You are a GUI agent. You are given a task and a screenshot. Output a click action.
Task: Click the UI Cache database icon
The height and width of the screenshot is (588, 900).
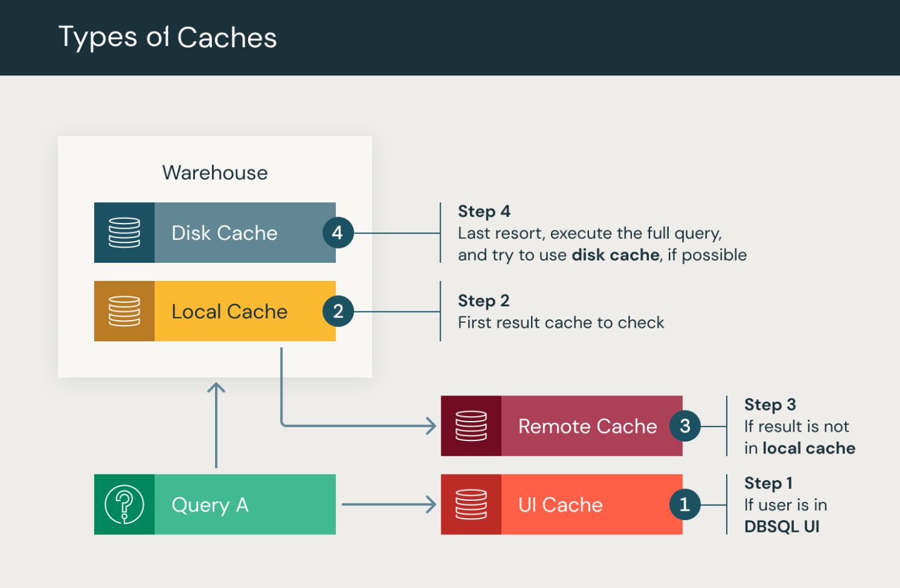[471, 505]
